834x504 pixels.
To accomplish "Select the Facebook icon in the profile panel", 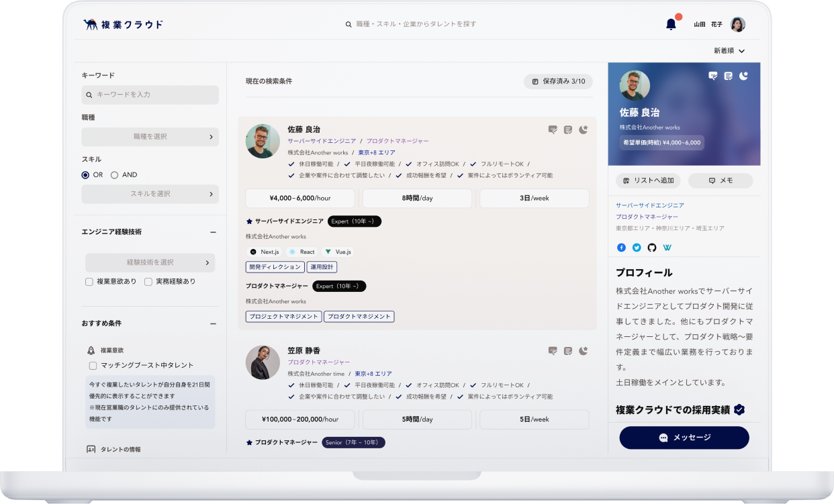I will [x=621, y=248].
